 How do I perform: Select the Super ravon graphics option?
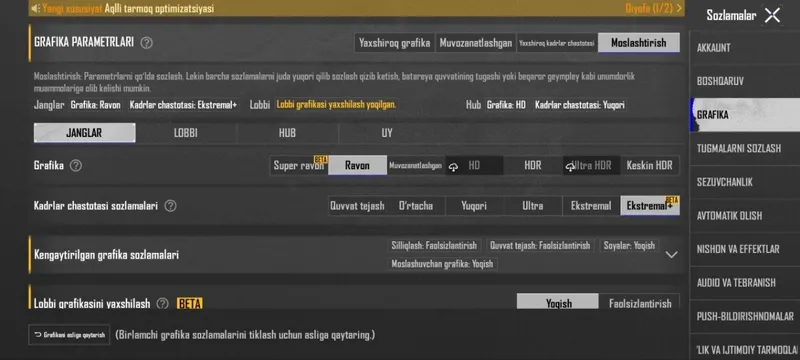[298, 165]
